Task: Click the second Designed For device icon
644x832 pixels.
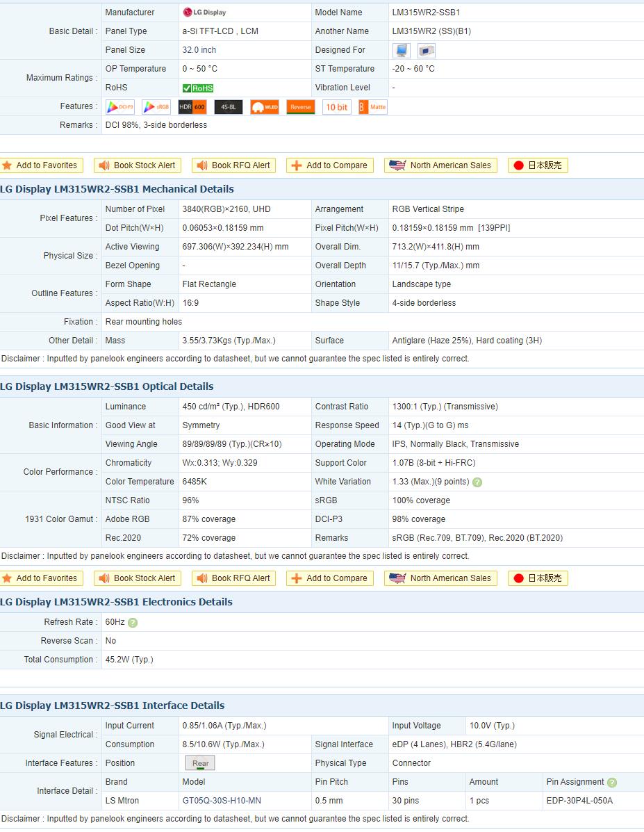Action: pos(427,51)
